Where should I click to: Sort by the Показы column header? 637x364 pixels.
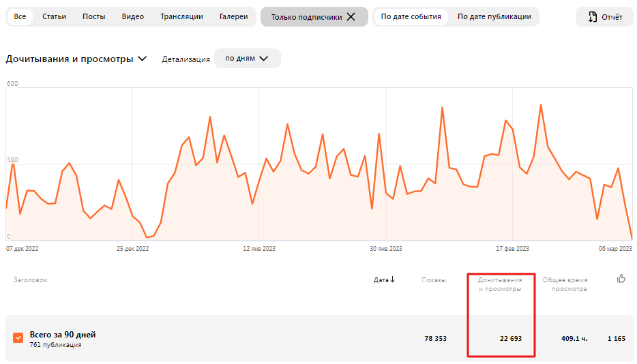[x=434, y=280]
